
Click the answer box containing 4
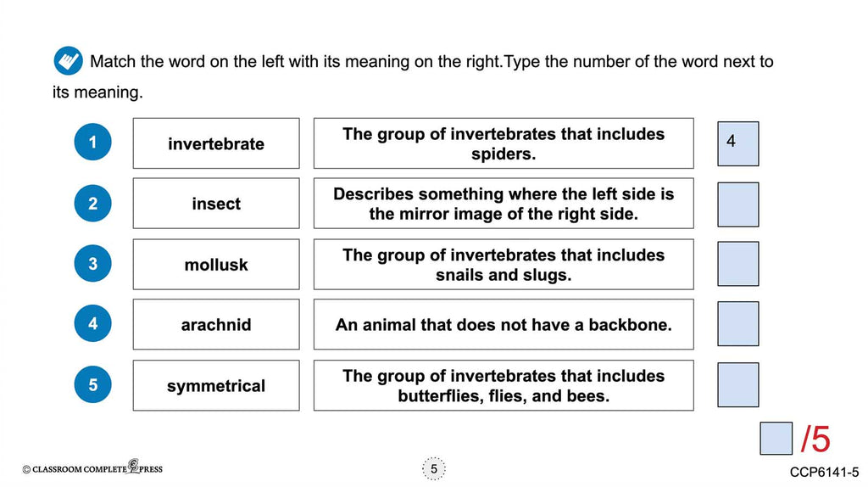(x=737, y=143)
